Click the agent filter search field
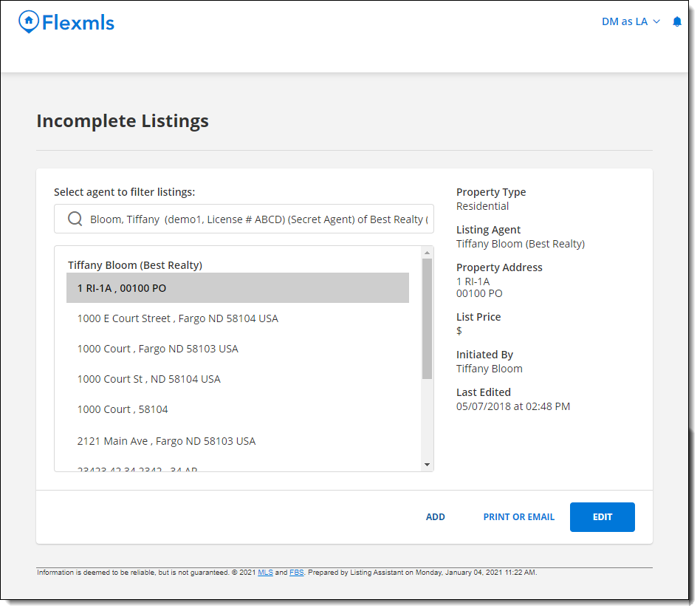The width and height of the screenshot is (700, 611). [244, 219]
